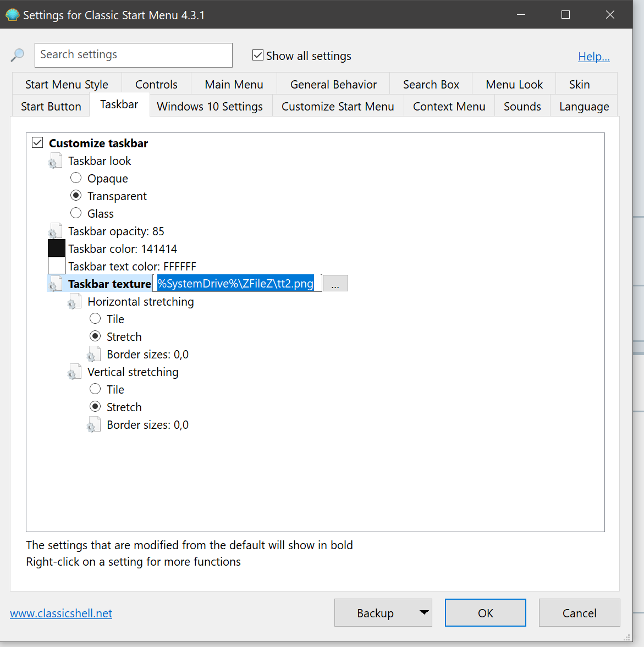Open the Context Menu tab
Image resolution: width=644 pixels, height=647 pixels.
[x=449, y=106]
